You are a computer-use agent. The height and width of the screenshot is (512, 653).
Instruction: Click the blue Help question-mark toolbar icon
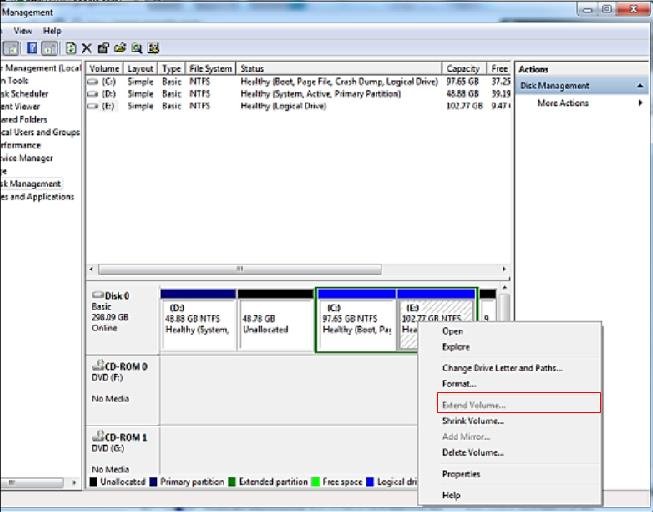pos(32,48)
